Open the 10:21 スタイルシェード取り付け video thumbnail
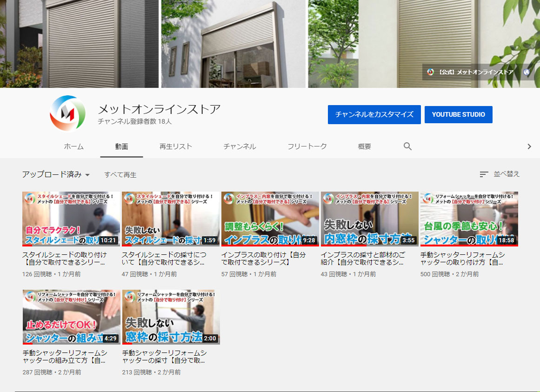 71,219
